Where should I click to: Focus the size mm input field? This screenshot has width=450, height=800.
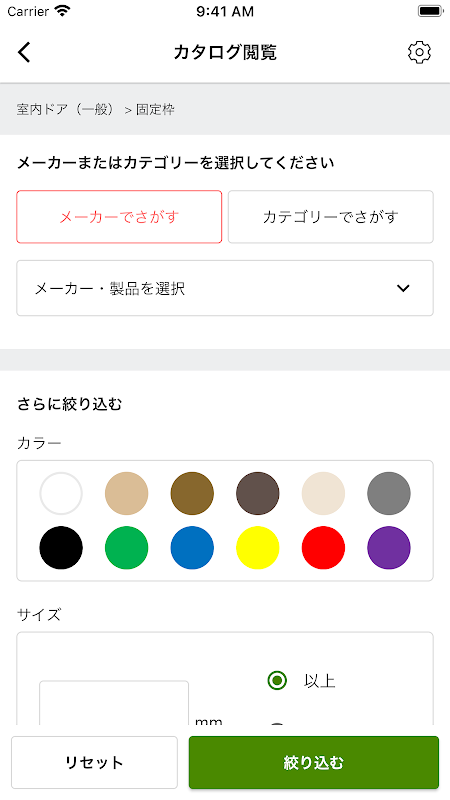(114, 703)
